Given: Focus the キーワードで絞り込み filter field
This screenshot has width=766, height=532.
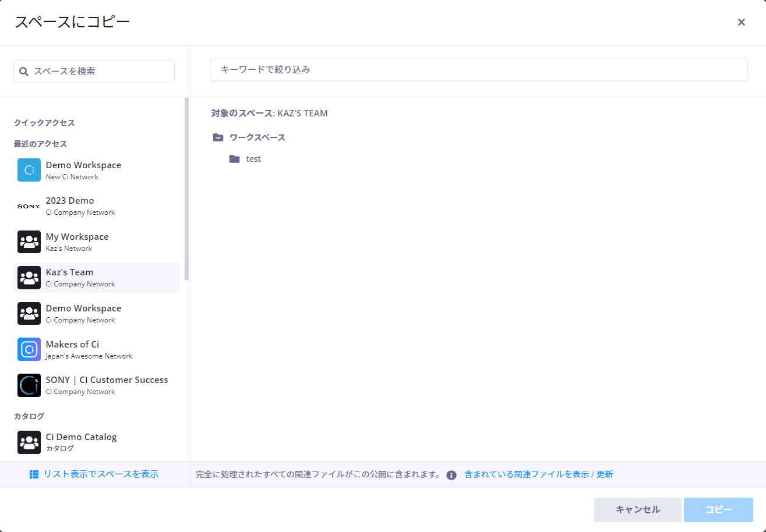Looking at the screenshot, I should point(478,69).
